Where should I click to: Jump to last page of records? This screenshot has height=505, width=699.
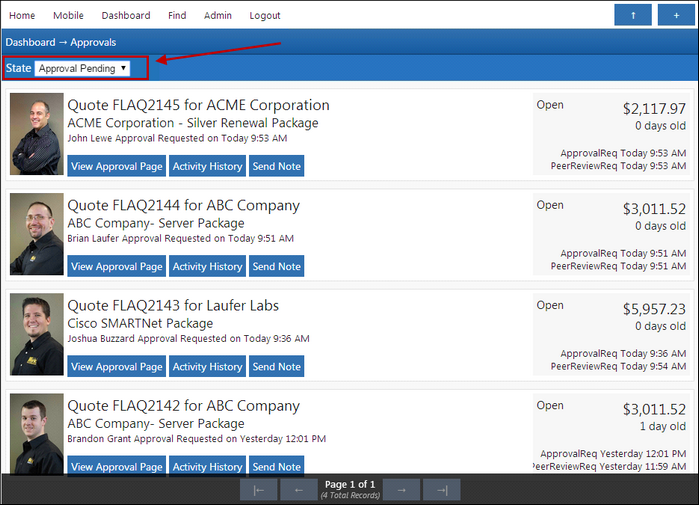click(x=441, y=489)
